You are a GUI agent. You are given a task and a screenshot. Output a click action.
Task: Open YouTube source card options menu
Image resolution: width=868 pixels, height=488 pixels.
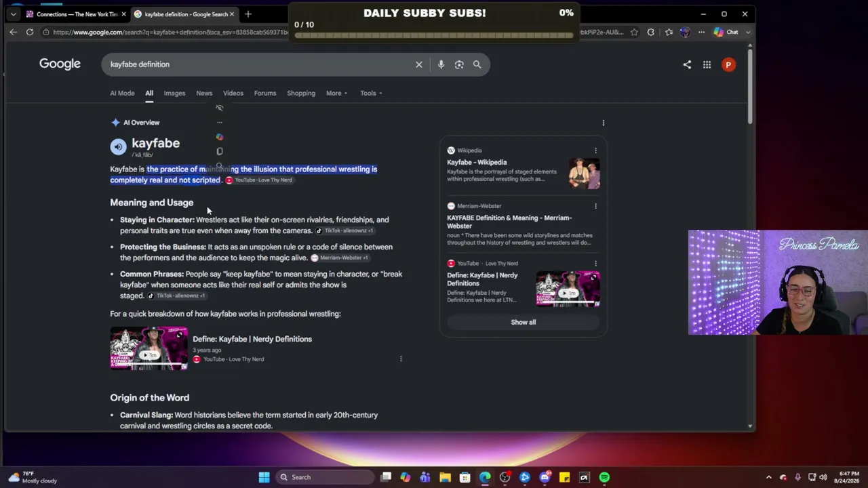point(595,263)
